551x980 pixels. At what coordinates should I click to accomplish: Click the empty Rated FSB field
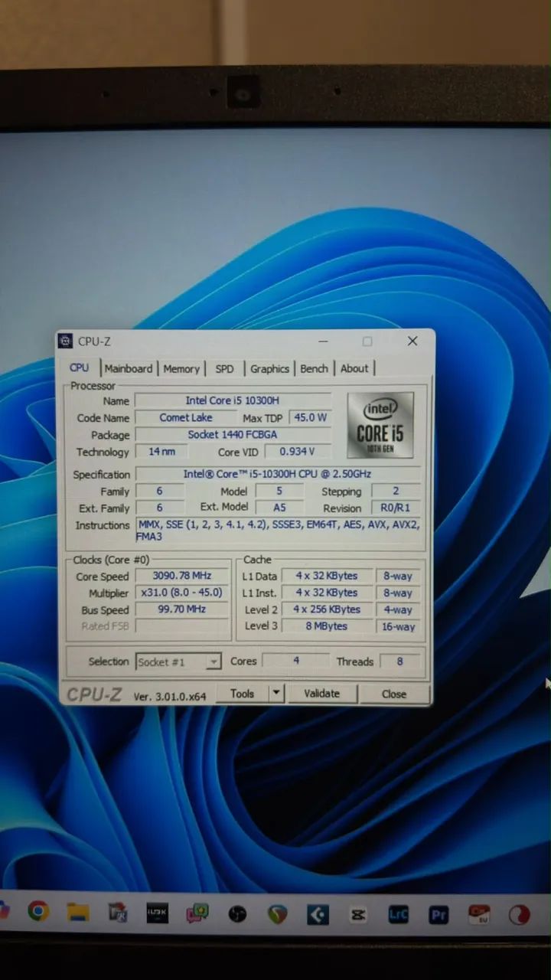(x=181, y=626)
